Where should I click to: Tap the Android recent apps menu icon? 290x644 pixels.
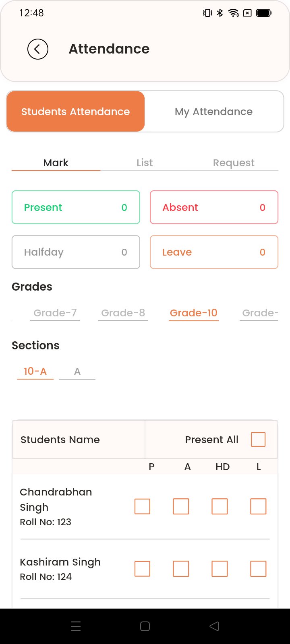[x=76, y=626]
